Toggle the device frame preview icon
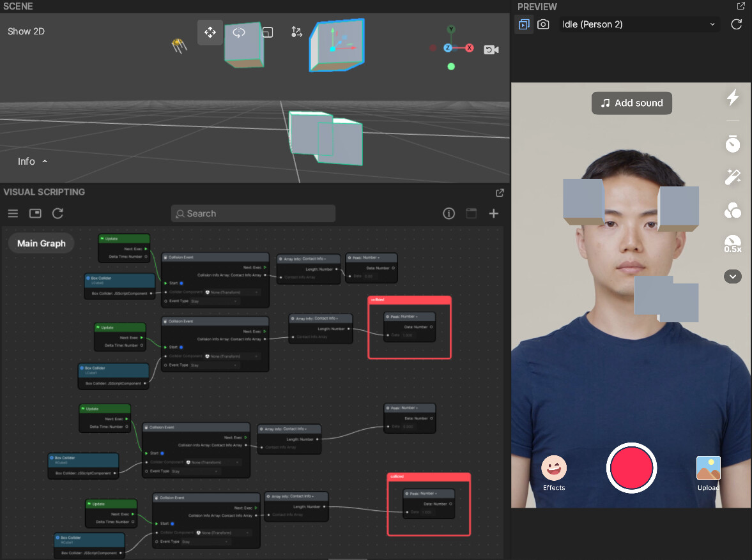The width and height of the screenshot is (752, 560). [x=524, y=24]
